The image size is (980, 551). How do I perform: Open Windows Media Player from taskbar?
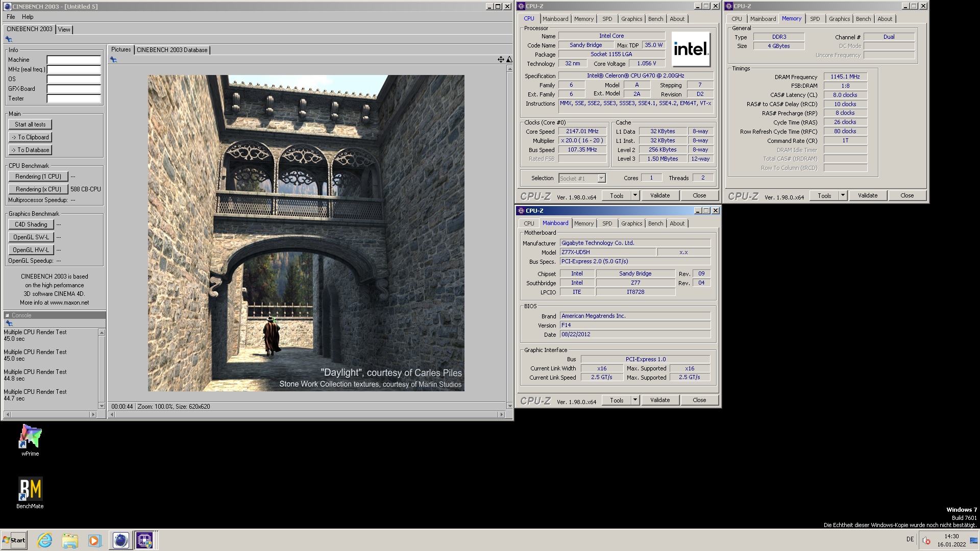point(94,540)
